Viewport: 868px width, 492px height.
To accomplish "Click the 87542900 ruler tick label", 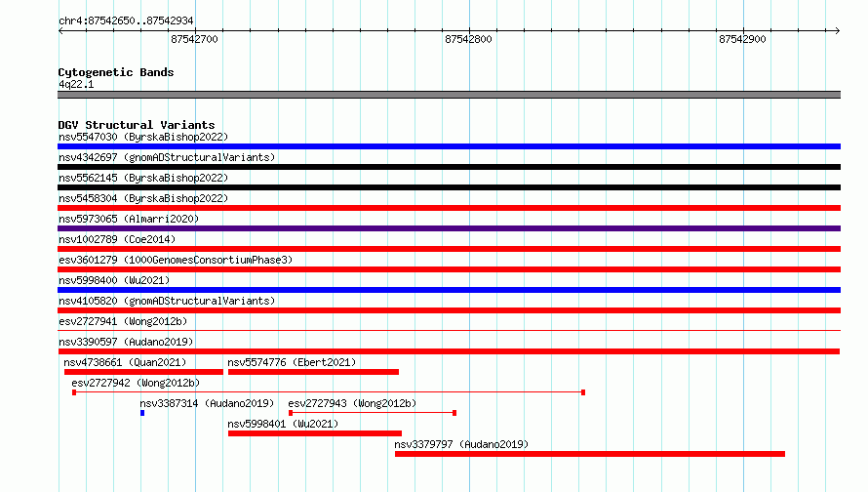I will point(742,39).
